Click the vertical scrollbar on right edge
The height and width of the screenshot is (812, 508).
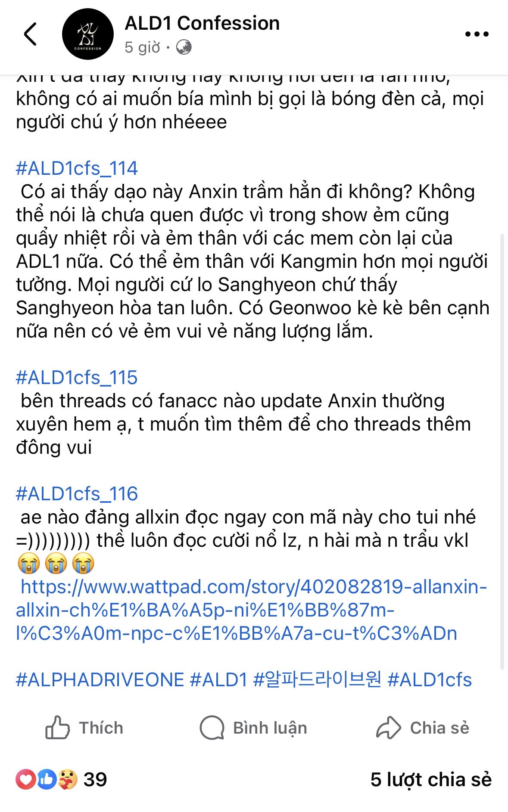click(x=502, y=451)
